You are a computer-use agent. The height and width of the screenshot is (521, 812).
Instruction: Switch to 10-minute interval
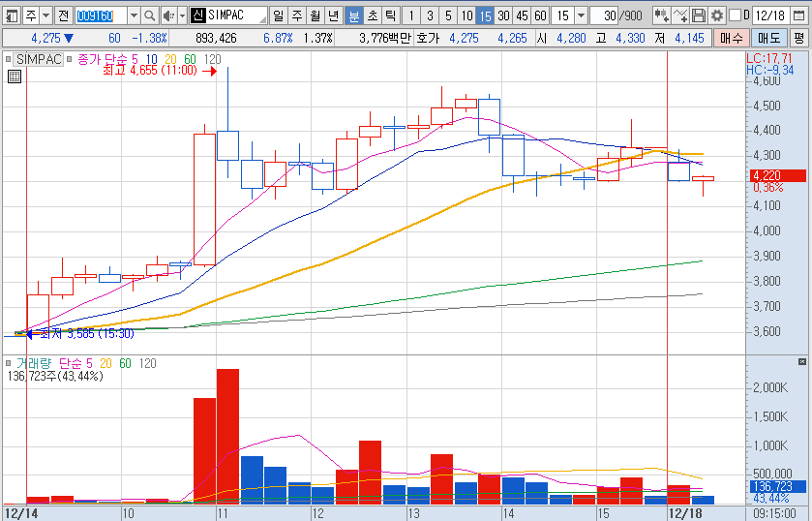[x=466, y=15]
